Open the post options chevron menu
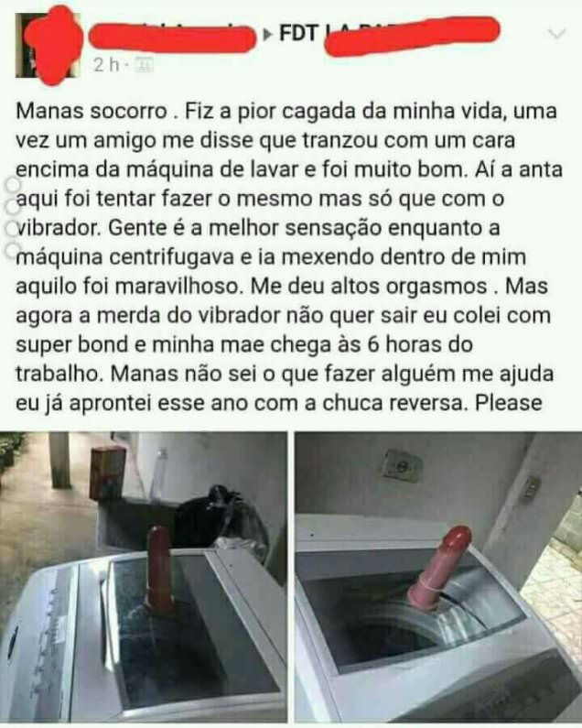Viewport: 582px width, 728px height. [x=556, y=34]
